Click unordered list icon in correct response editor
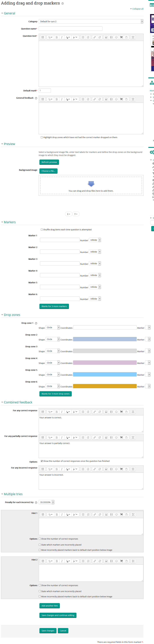Viewport: 154px width, 644px height. coord(83,412)
